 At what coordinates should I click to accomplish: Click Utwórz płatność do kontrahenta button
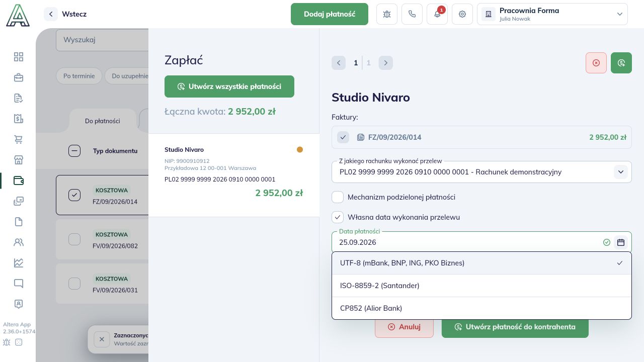[515, 327]
